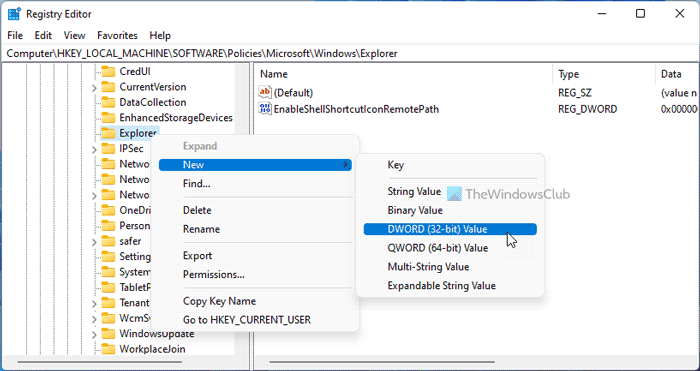
Task: Click the registry path address bar
Action: [350, 54]
